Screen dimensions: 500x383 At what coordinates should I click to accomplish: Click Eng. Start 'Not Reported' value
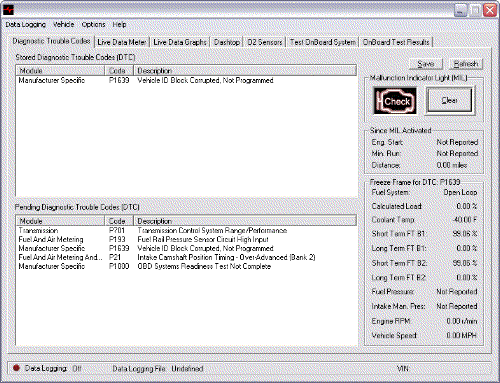pos(457,142)
